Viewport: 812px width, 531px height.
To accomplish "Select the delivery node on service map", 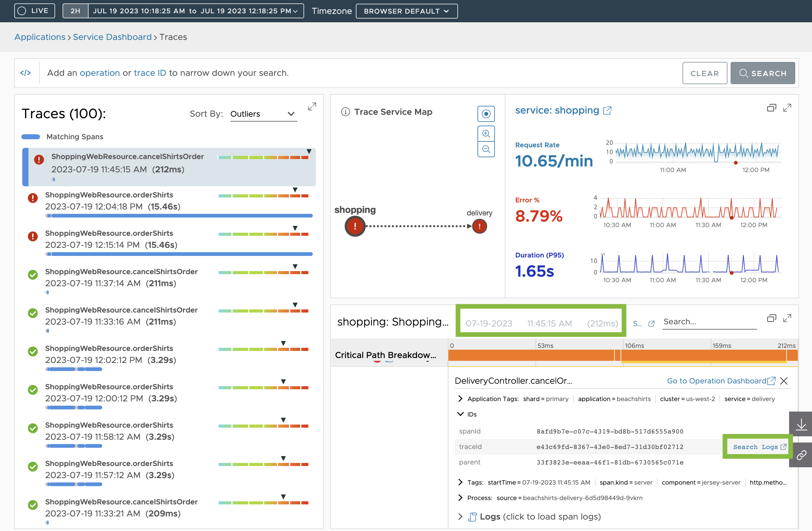I will (x=479, y=226).
